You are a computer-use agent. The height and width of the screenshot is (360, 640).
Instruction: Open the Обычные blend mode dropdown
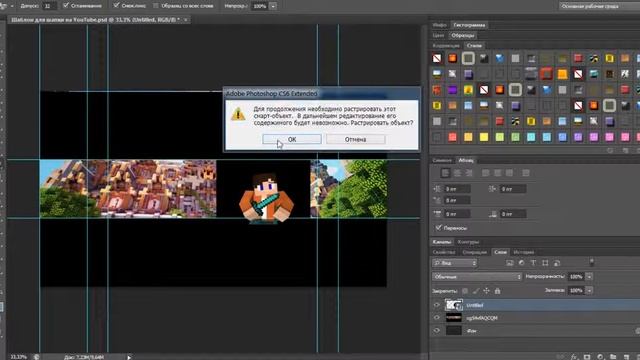point(477,277)
